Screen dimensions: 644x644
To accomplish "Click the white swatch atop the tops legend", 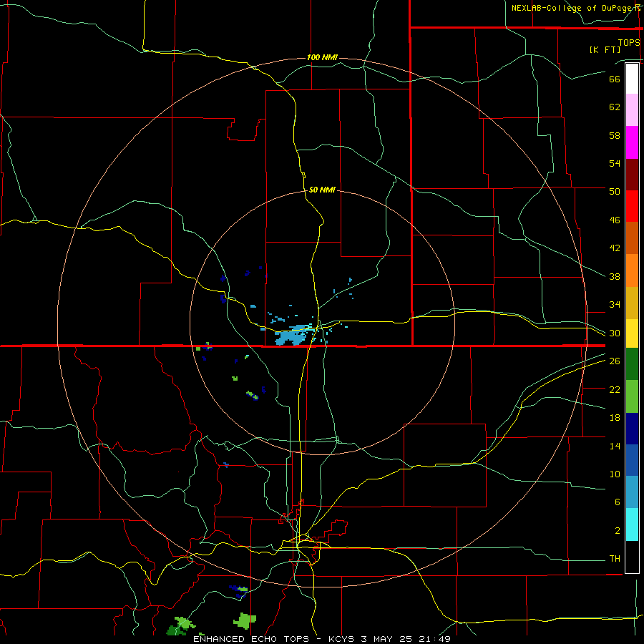I will (x=632, y=79).
